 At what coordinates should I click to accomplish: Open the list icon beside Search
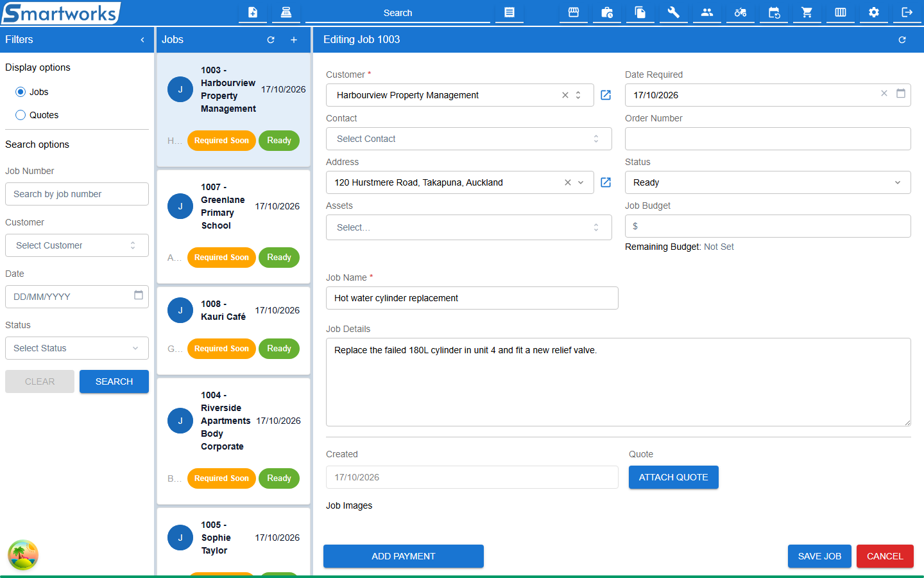point(509,12)
